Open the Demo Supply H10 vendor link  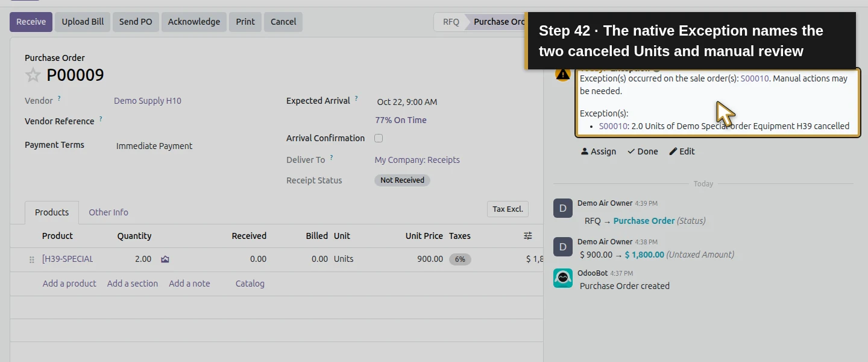148,101
